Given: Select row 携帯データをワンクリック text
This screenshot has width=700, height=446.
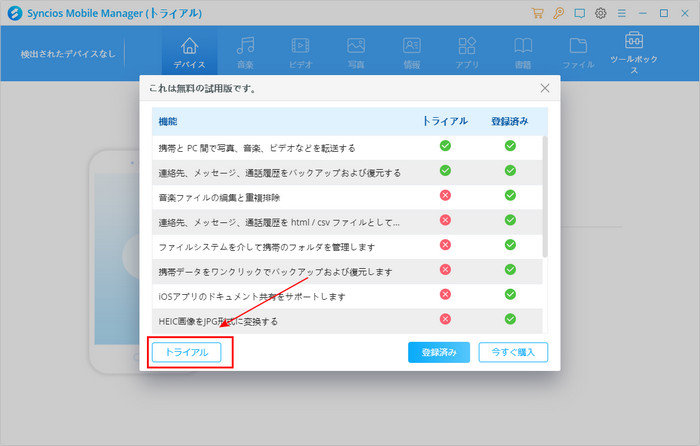Looking at the screenshot, I should pyautogui.click(x=275, y=272).
